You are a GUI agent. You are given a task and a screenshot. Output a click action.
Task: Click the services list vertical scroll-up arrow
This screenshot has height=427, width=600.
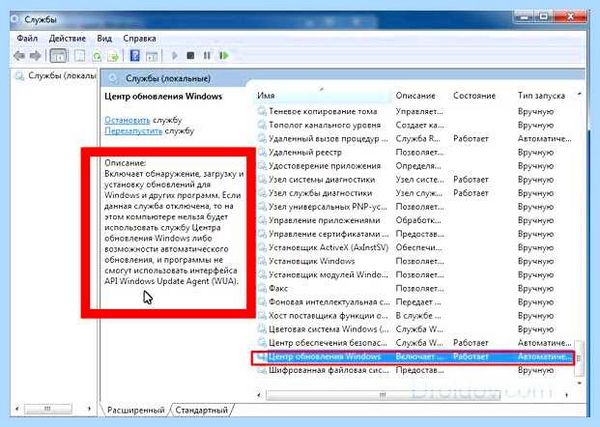(580, 94)
